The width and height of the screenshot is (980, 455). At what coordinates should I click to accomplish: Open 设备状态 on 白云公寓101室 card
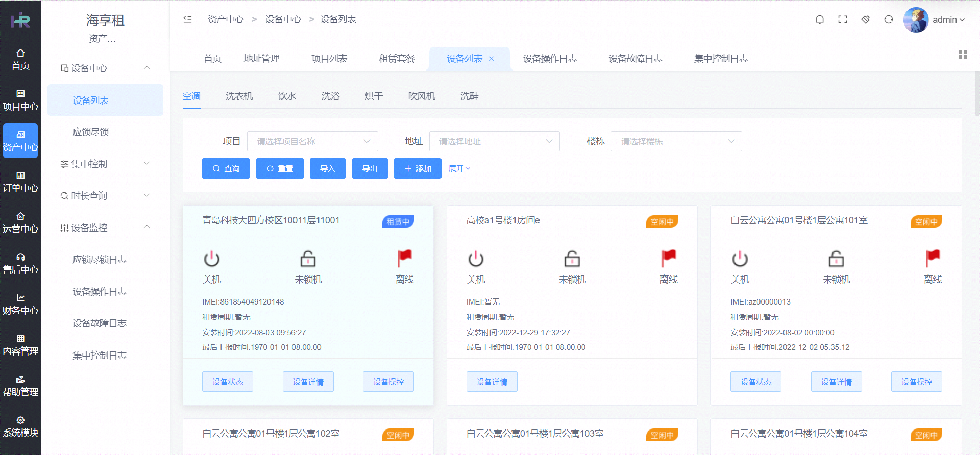tap(756, 382)
